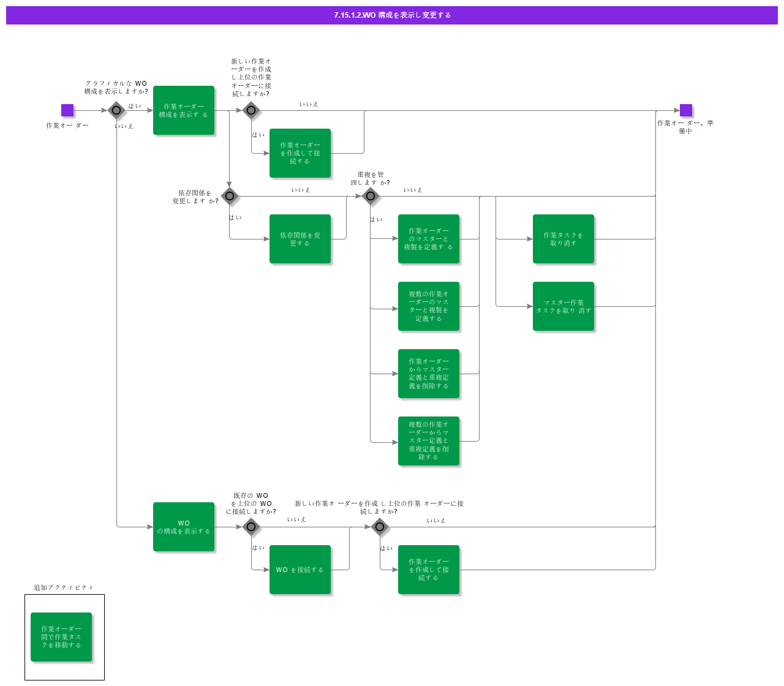Select the グラフィカルな WO 構成 gateway diamond
The image size is (784, 686).
pos(116,110)
